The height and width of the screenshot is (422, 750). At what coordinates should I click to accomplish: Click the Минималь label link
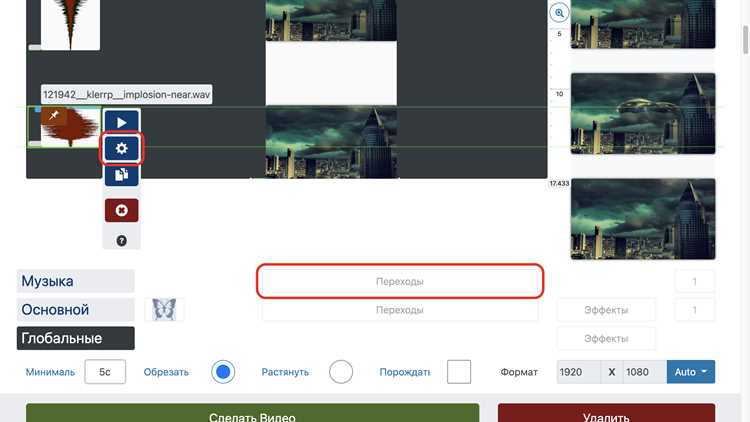click(50, 372)
